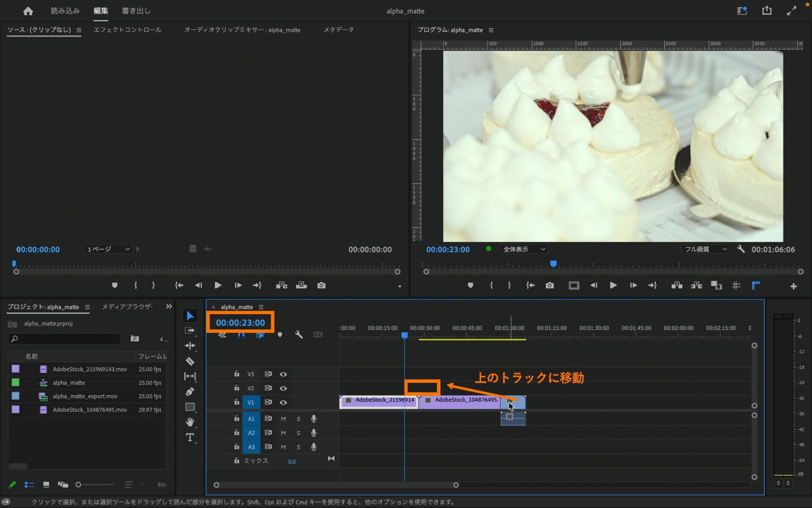Play the Program monitor sequence
Screen dimensions: 812x508
tap(613, 285)
